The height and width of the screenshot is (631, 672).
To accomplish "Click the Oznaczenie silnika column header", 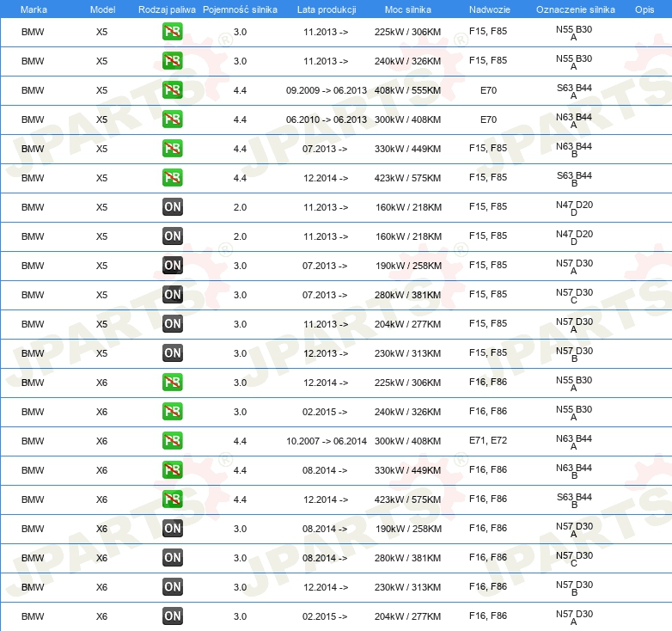I will pyautogui.click(x=575, y=9).
